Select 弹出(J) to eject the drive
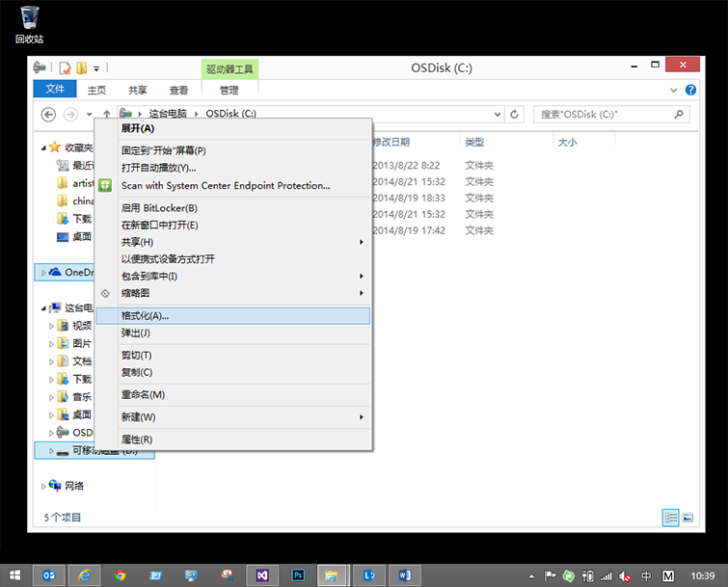The image size is (728, 587). [232, 334]
